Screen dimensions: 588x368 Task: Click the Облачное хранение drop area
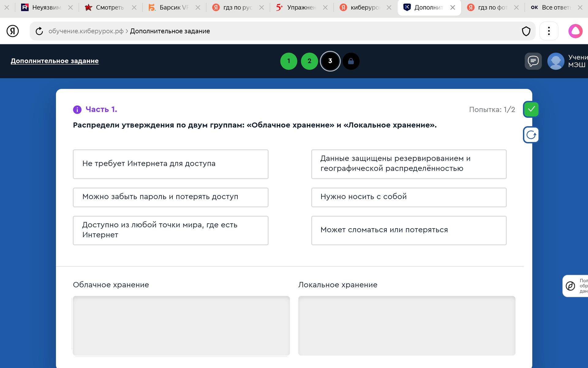pyautogui.click(x=181, y=326)
